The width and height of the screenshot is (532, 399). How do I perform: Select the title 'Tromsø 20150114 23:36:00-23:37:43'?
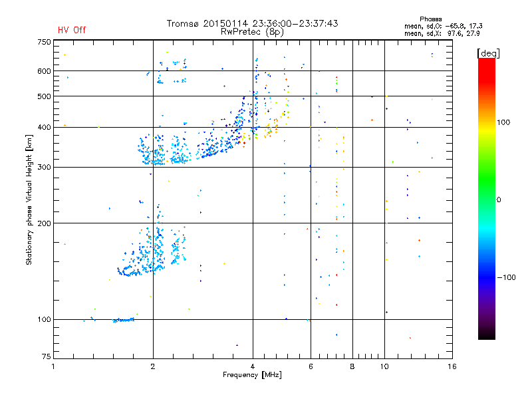(x=252, y=23)
